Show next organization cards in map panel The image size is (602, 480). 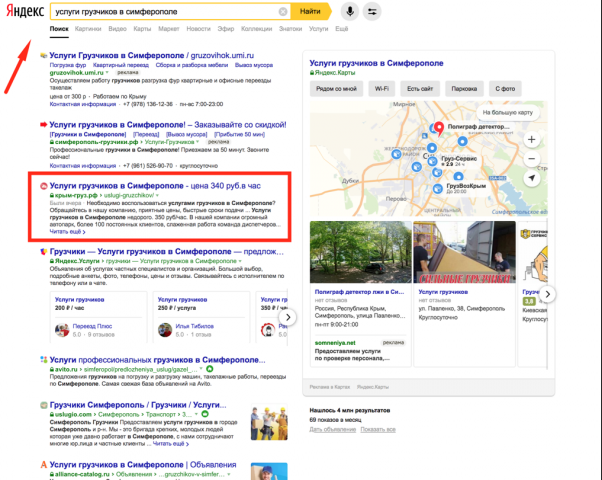548,294
